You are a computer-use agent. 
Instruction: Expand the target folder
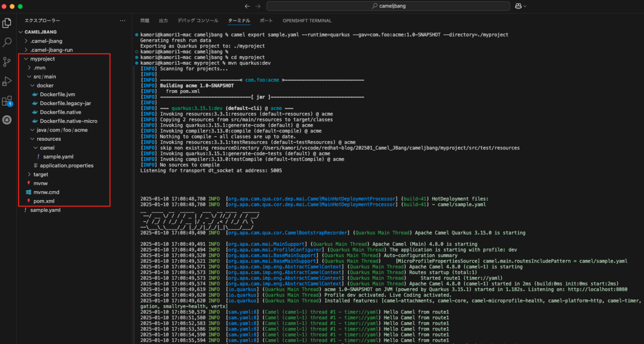(40, 174)
